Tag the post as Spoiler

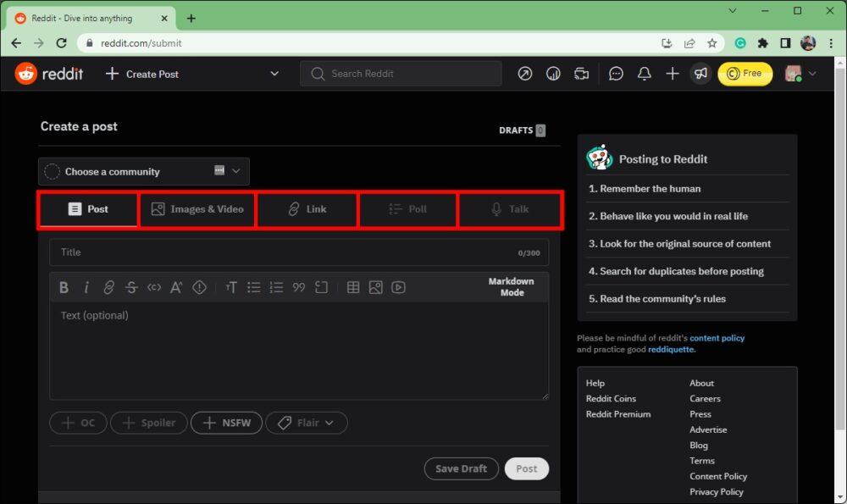[x=148, y=423]
